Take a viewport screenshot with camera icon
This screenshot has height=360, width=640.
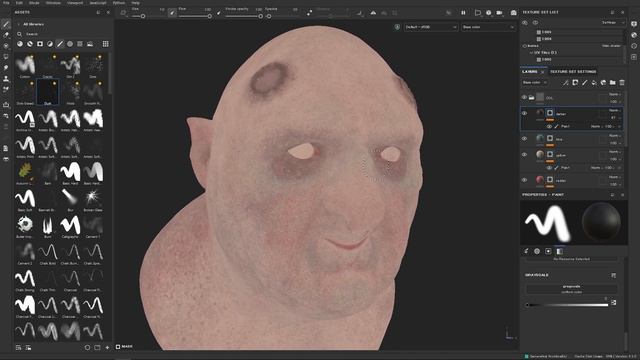513,13
